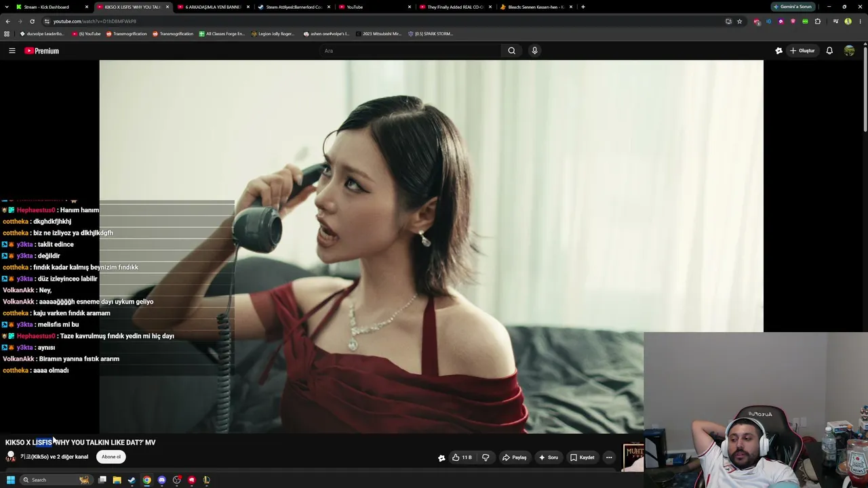Click the Windows taskbar Search box
868x488 pixels.
coord(56,480)
